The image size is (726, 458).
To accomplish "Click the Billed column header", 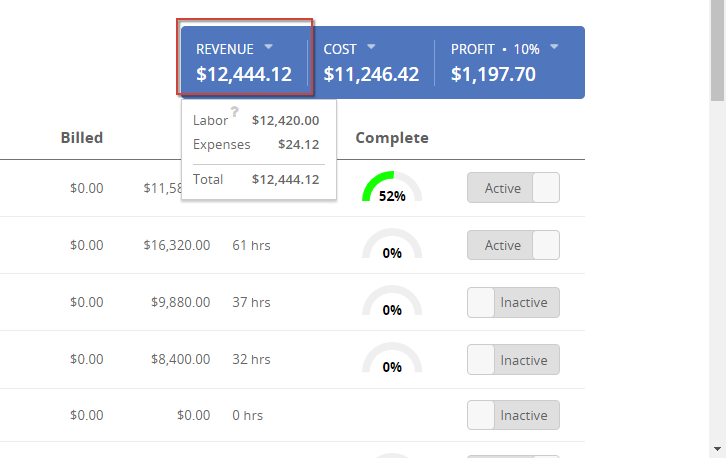I will coord(82,138).
